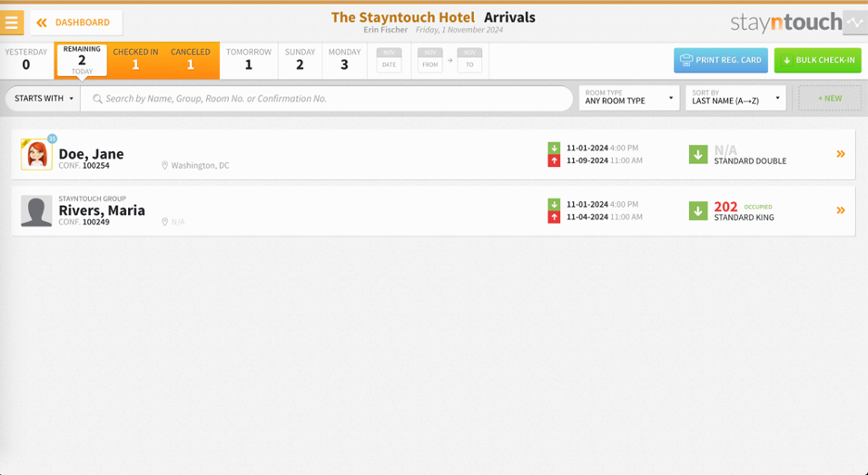
Task: View Tomorrow's arrivals
Action: tap(249, 59)
